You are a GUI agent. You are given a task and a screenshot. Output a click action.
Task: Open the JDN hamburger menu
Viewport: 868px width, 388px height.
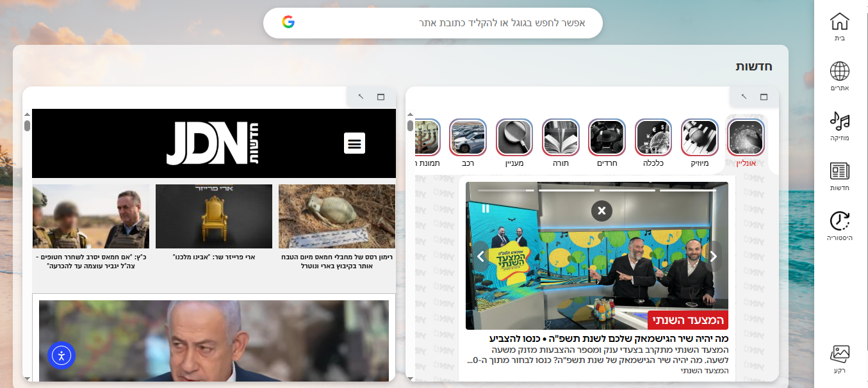pos(354,143)
